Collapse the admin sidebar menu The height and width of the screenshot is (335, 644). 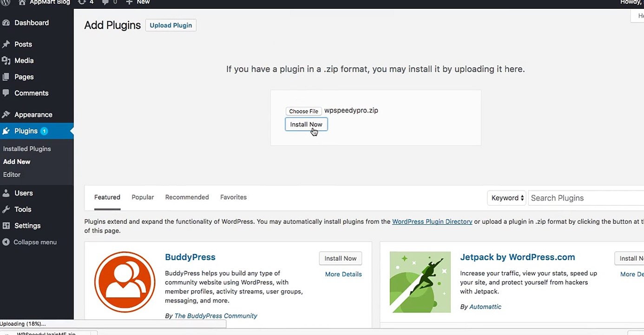30,242
